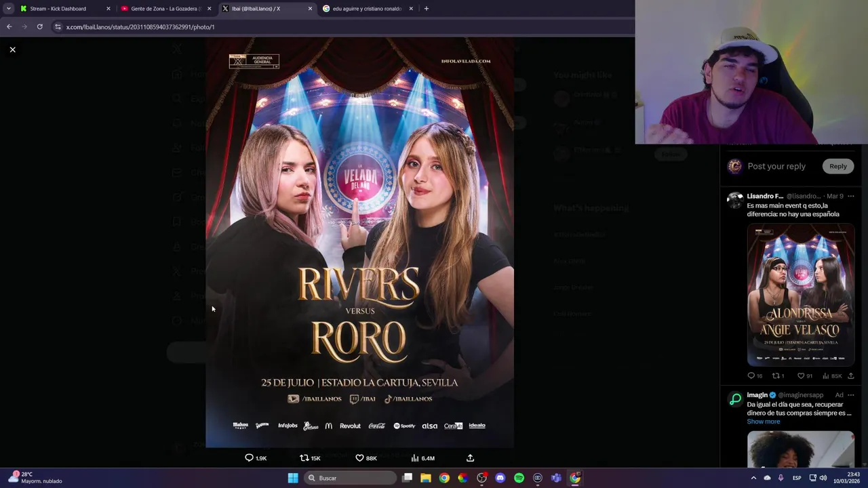Open Microsoft Teams from the taskbar

[556, 478]
